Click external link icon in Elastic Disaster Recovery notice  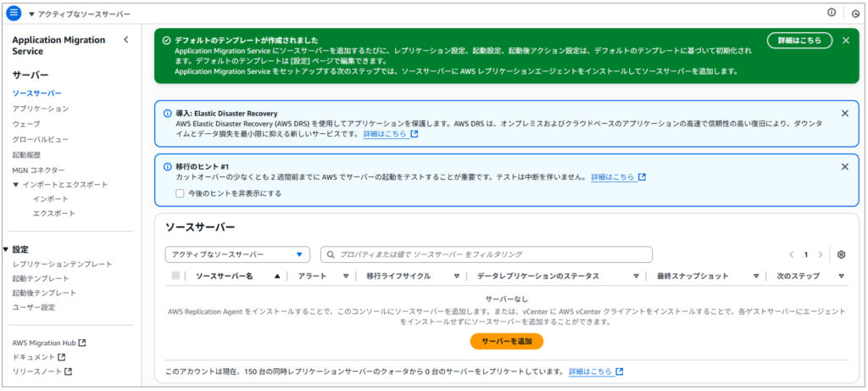[x=414, y=134]
